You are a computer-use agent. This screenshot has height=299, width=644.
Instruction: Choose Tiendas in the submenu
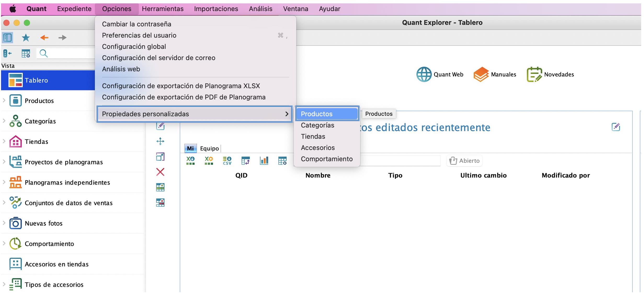[x=327, y=136]
